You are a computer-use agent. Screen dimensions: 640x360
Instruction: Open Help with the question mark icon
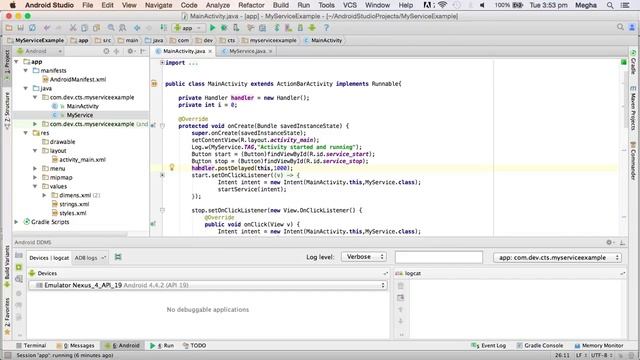click(x=326, y=28)
